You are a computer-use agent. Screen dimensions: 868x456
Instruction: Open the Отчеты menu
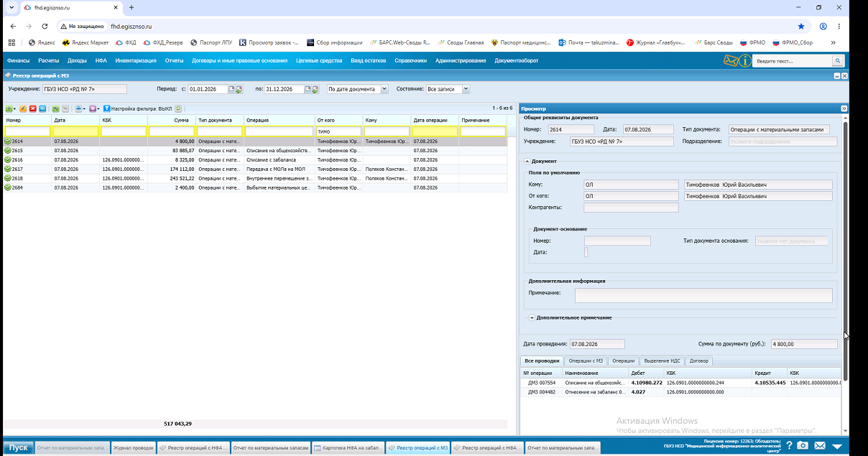click(174, 61)
